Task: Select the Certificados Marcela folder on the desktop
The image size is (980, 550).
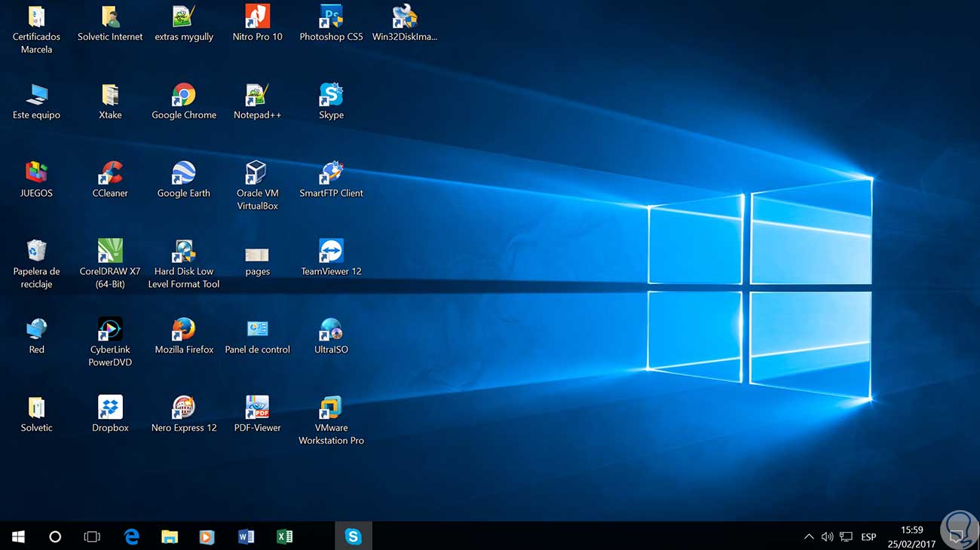Action: [x=36, y=29]
